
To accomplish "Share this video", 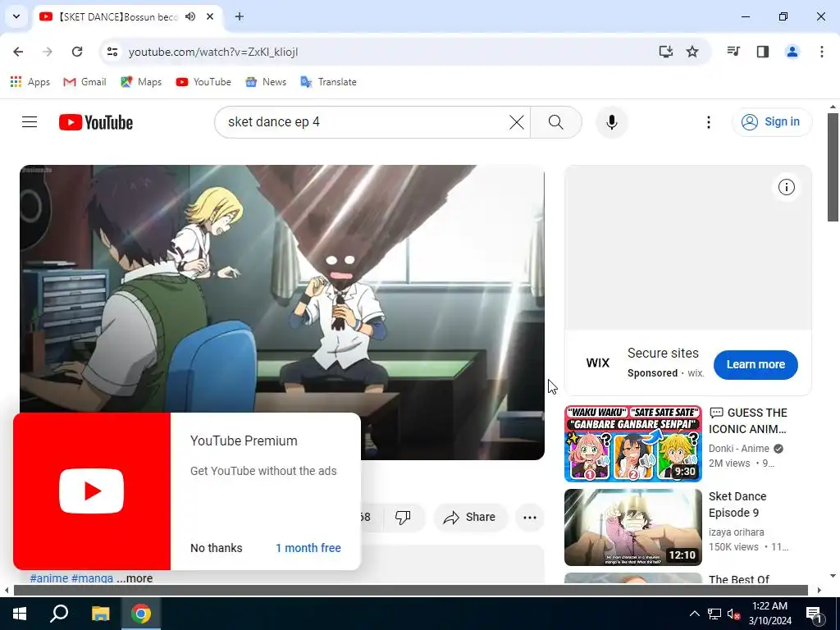I will [470, 517].
